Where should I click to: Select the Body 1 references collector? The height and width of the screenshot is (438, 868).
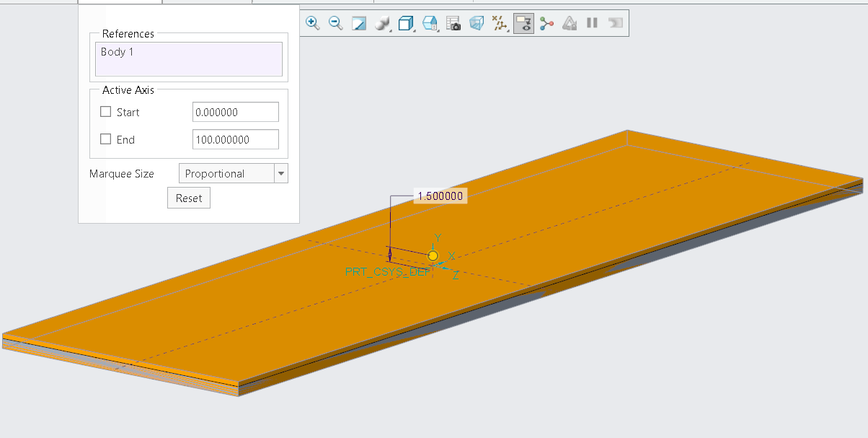(188, 58)
